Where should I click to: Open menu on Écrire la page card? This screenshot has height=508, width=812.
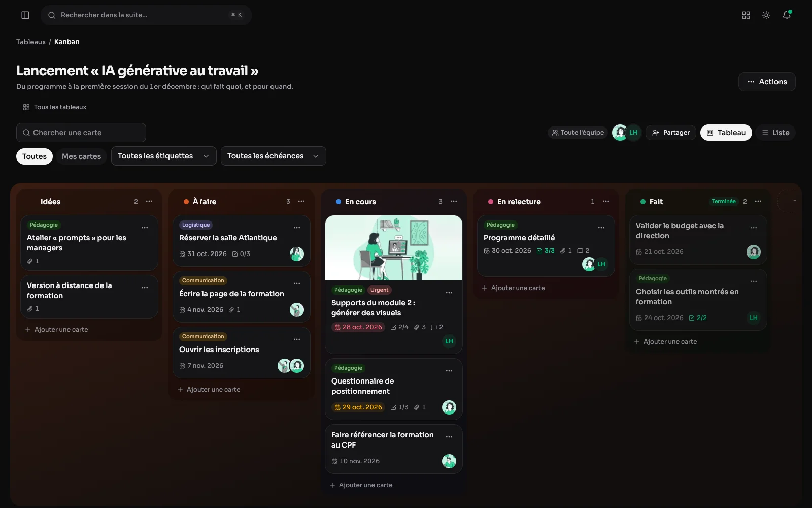coord(297,283)
